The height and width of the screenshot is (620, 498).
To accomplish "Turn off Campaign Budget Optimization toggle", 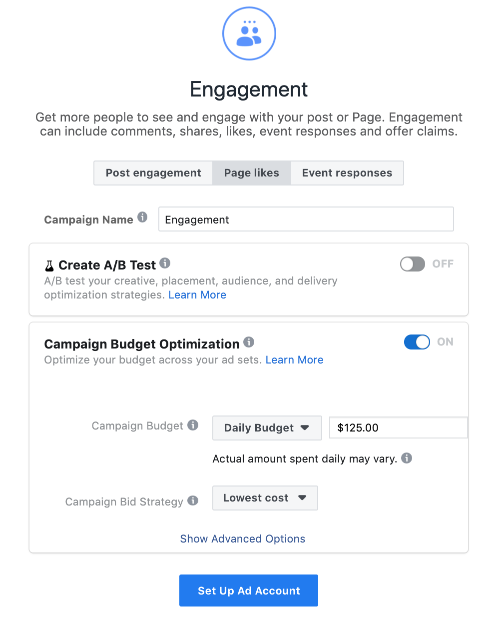I will coord(417,342).
